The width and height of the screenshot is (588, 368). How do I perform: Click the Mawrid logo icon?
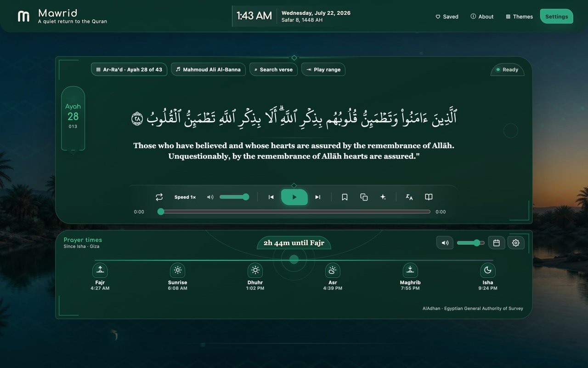tap(23, 17)
